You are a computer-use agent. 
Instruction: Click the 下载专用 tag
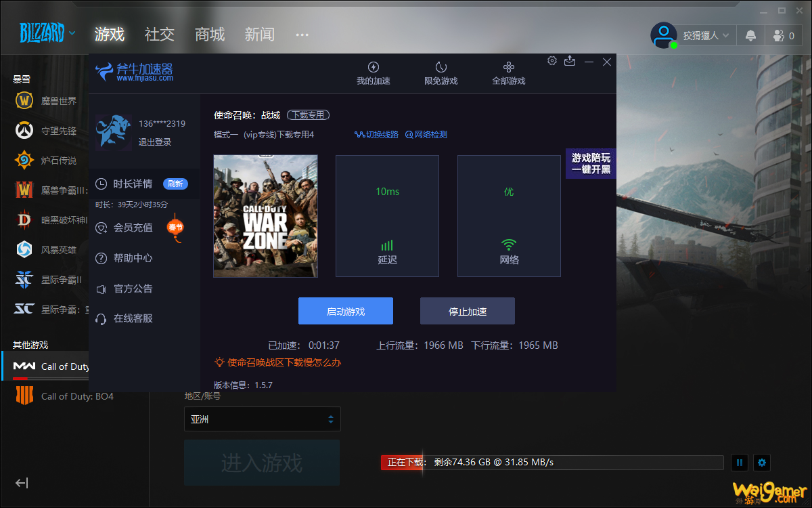pyautogui.click(x=308, y=115)
